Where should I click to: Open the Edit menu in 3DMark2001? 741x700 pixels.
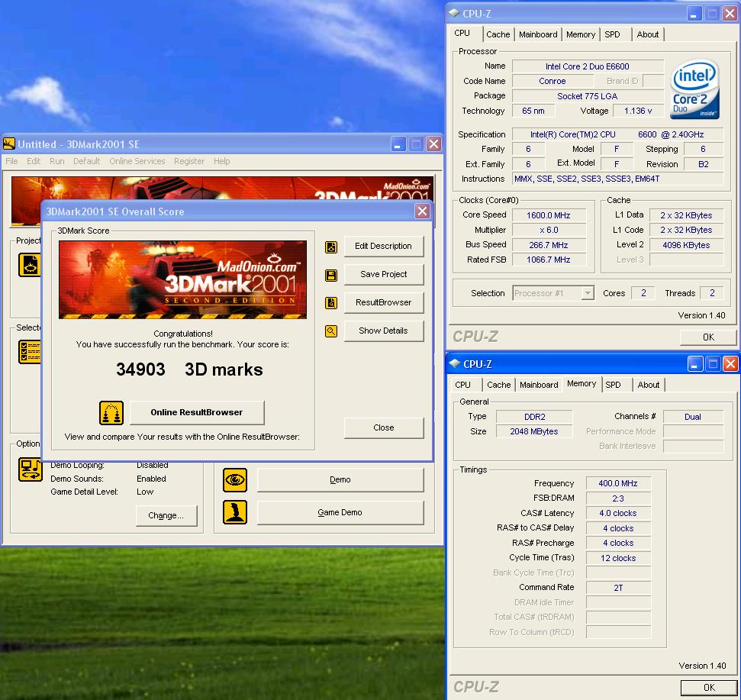(33, 161)
